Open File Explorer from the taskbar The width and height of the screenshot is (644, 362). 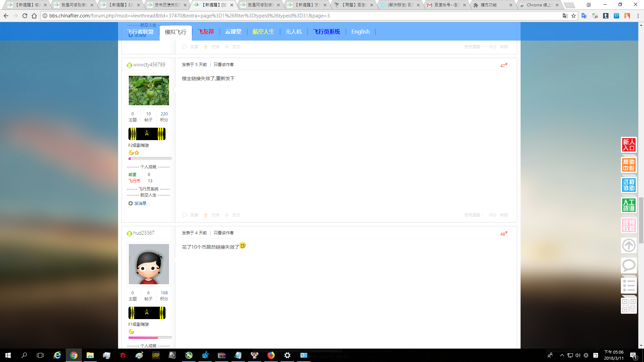click(90, 355)
